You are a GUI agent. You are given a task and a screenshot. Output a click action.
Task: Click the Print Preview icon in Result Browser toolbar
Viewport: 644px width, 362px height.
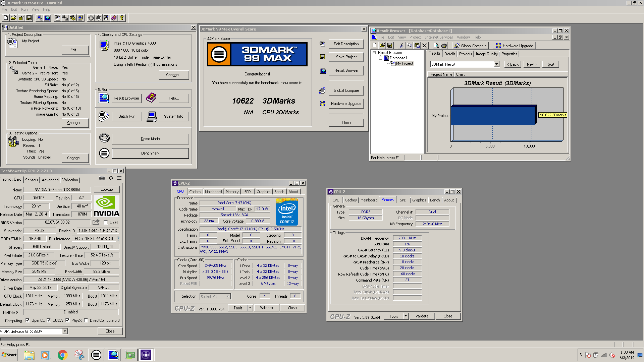[x=436, y=46]
